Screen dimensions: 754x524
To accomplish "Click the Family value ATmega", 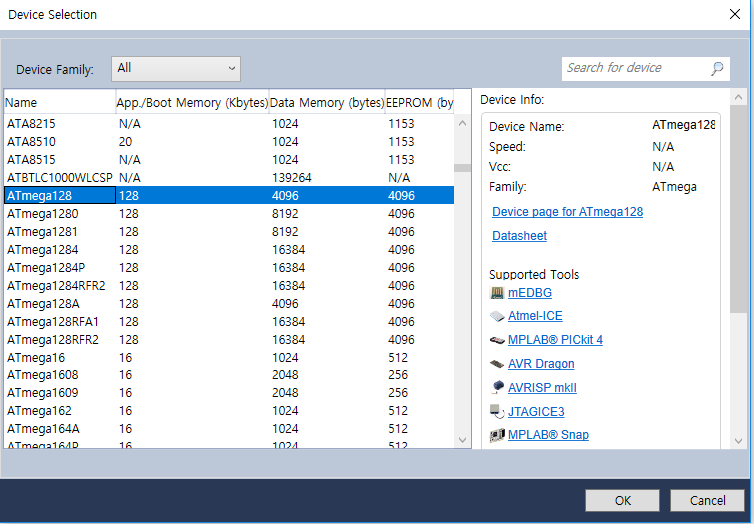I will 674,187.
